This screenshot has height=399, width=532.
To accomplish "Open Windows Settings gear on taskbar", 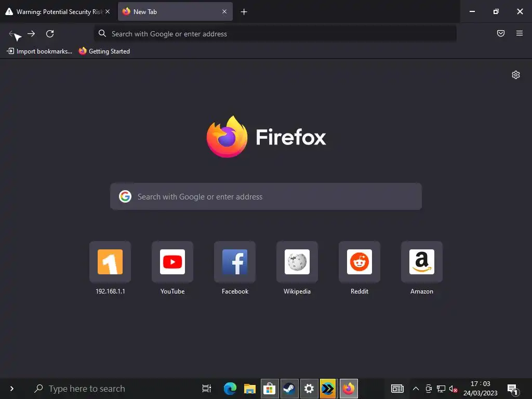I will 309,389.
